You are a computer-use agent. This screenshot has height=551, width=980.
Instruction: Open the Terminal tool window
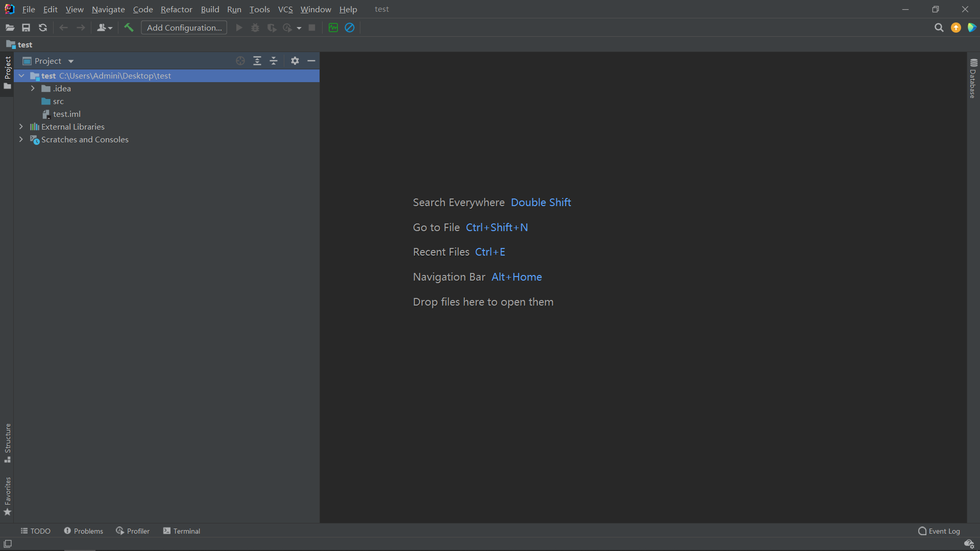pos(182,531)
